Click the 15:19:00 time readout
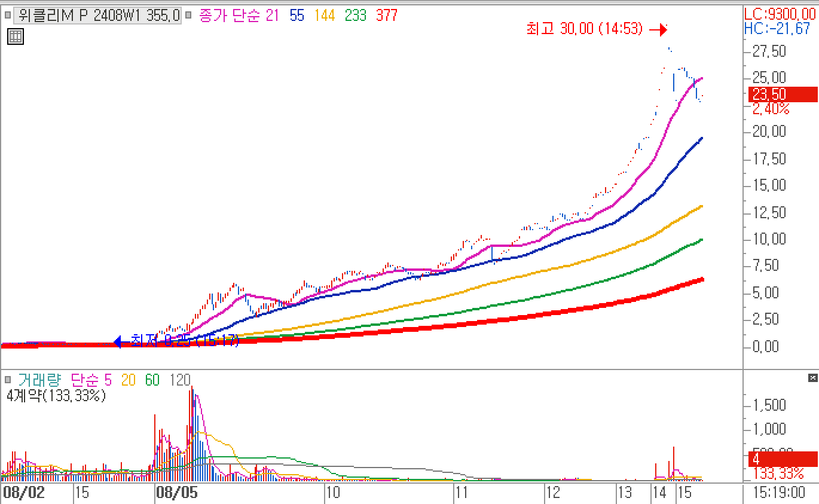 (780, 493)
